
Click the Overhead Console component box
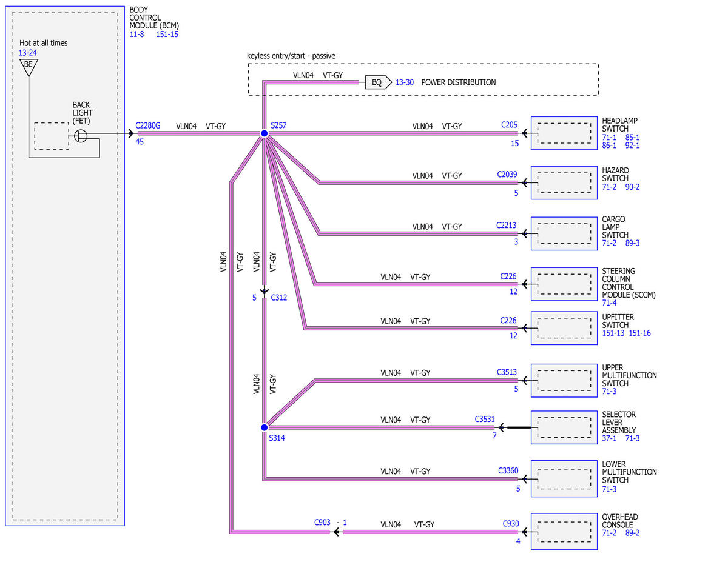click(x=564, y=532)
